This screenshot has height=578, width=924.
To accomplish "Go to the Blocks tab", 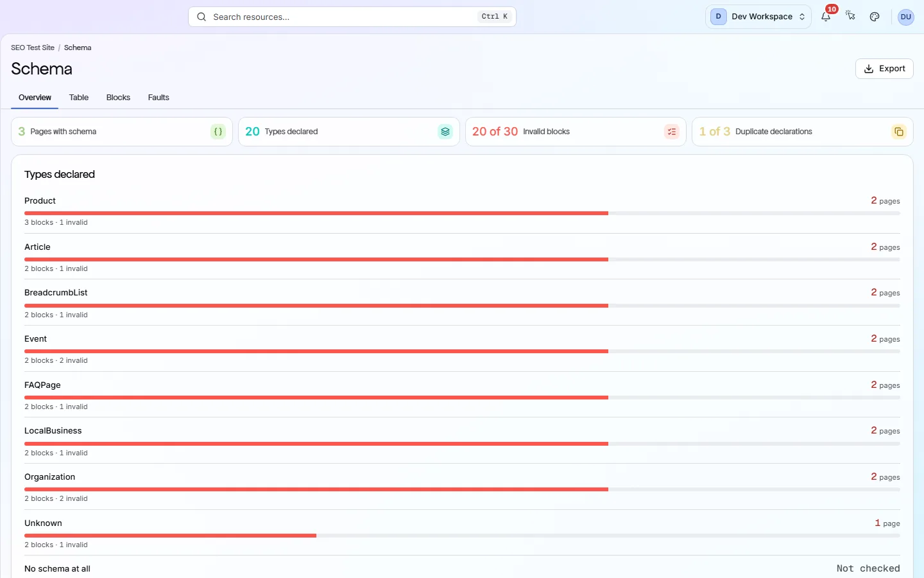I will click(x=118, y=98).
